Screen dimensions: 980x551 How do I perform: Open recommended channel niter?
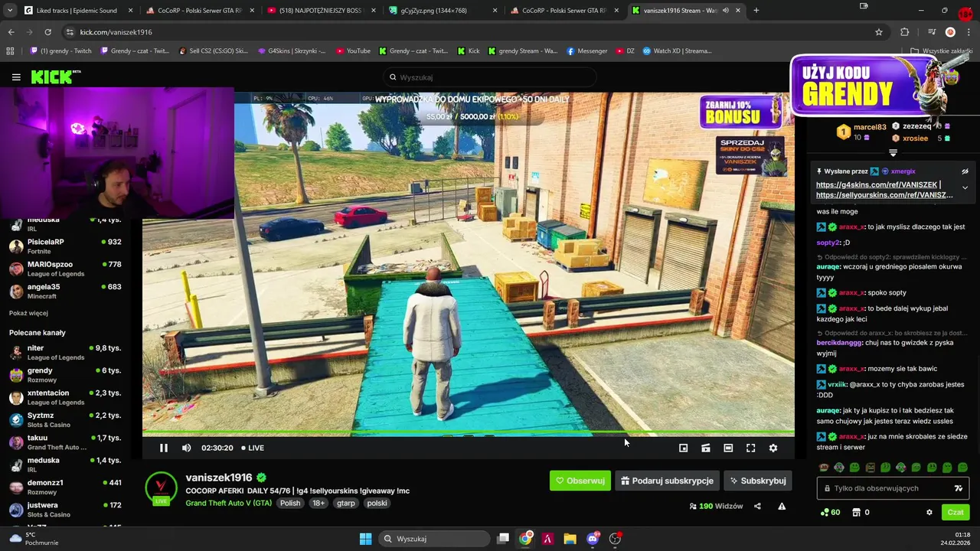point(65,352)
